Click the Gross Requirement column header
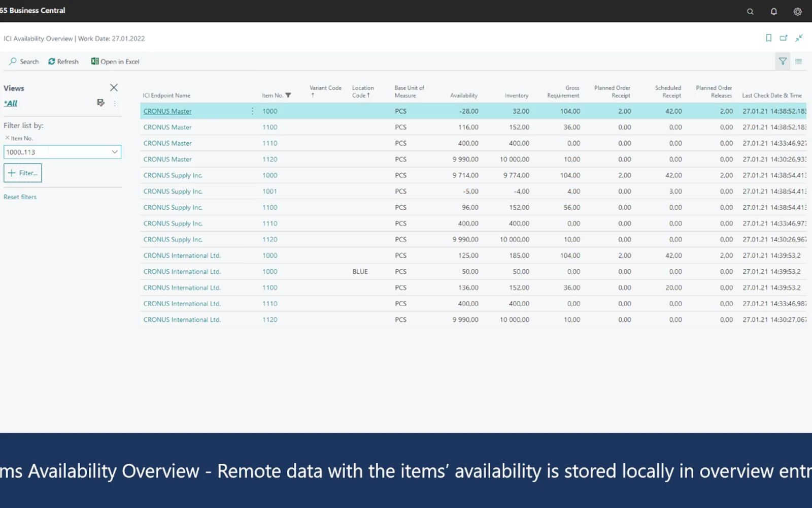812x508 pixels. [563, 91]
